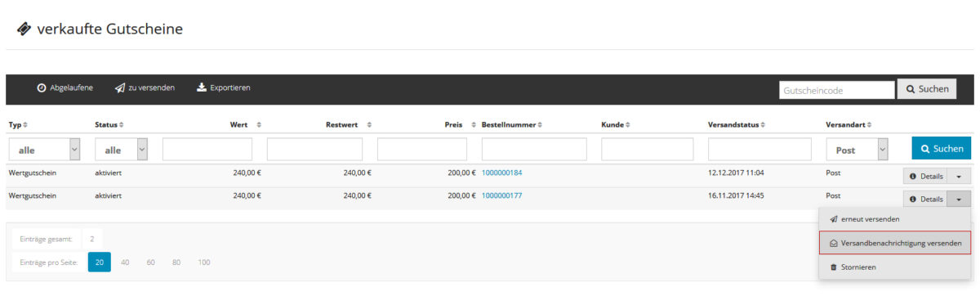Open the Abgelaufene expired vouchers filter

(x=65, y=87)
